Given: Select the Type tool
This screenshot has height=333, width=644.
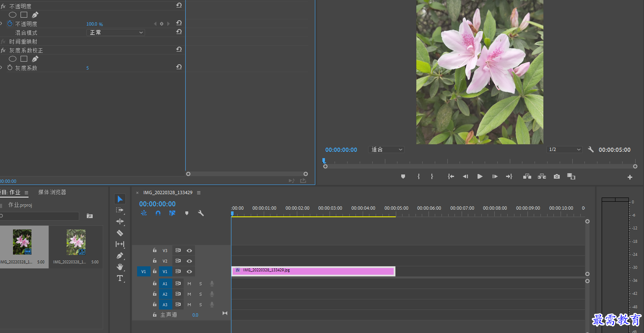Looking at the screenshot, I should coord(120,278).
